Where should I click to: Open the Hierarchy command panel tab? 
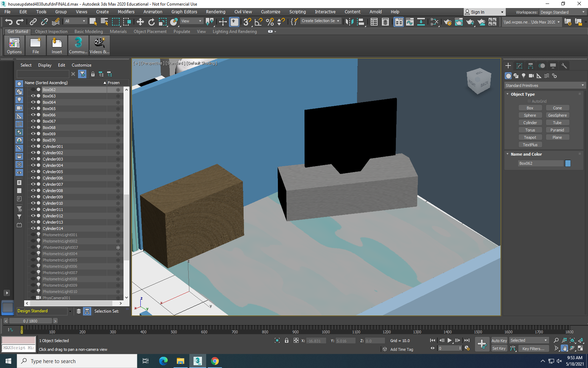[x=531, y=66]
